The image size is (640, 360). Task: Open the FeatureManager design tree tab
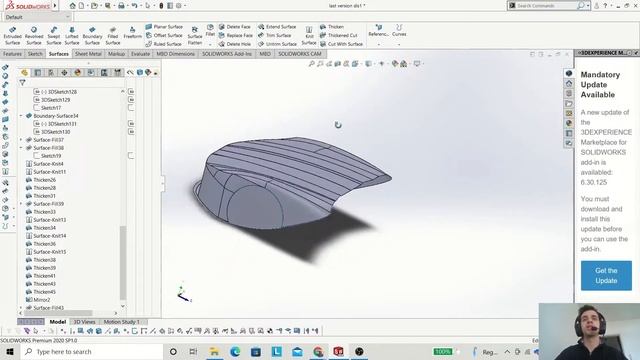[x=24, y=73]
